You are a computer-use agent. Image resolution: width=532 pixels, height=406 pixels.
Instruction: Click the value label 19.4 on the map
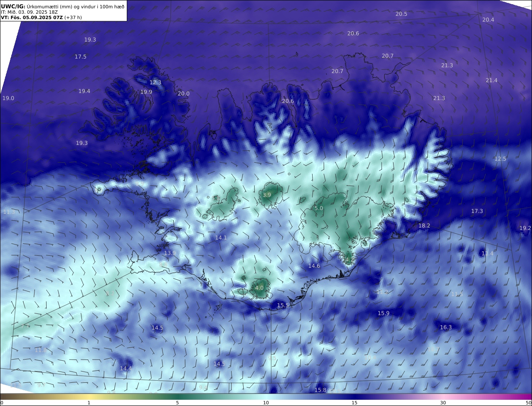click(x=84, y=91)
